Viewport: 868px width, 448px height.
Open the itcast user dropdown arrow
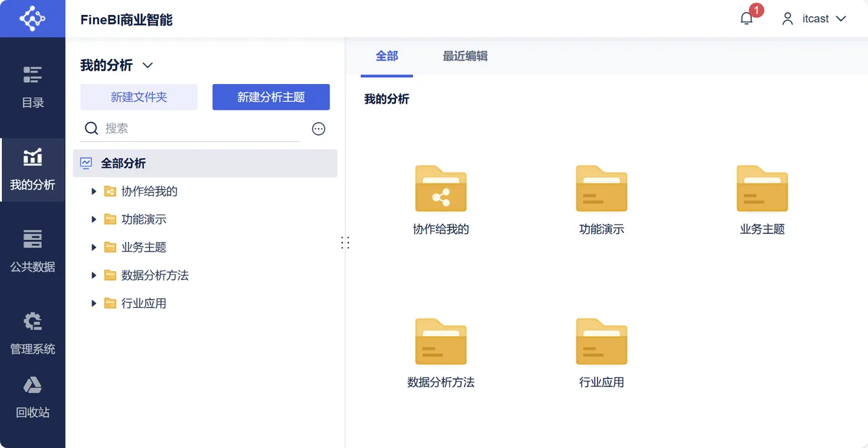(841, 19)
